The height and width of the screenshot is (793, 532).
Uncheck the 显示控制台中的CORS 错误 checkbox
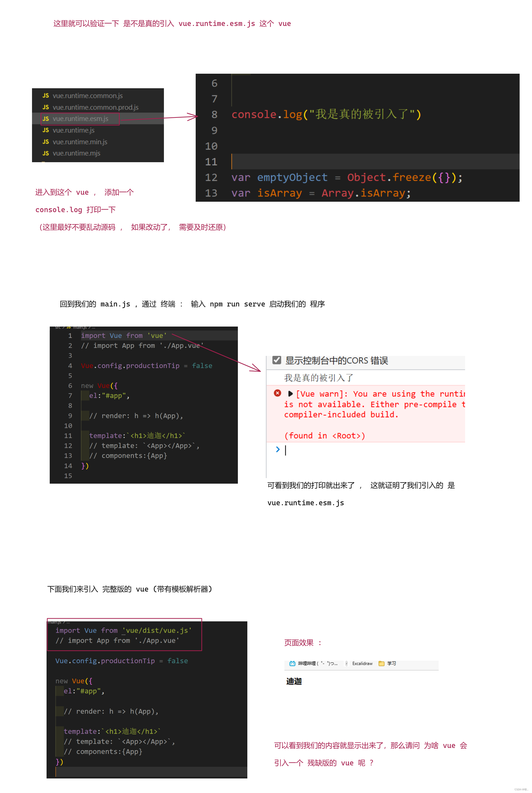tap(277, 360)
